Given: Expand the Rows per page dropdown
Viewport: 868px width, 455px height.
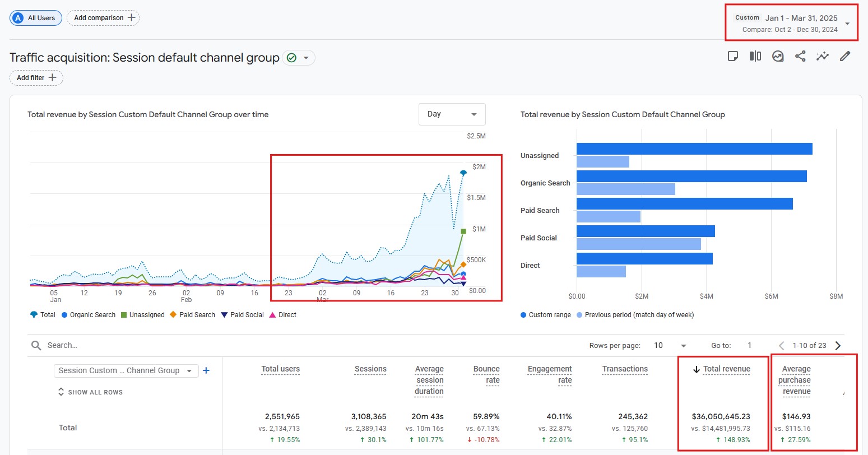Looking at the screenshot, I should point(670,345).
